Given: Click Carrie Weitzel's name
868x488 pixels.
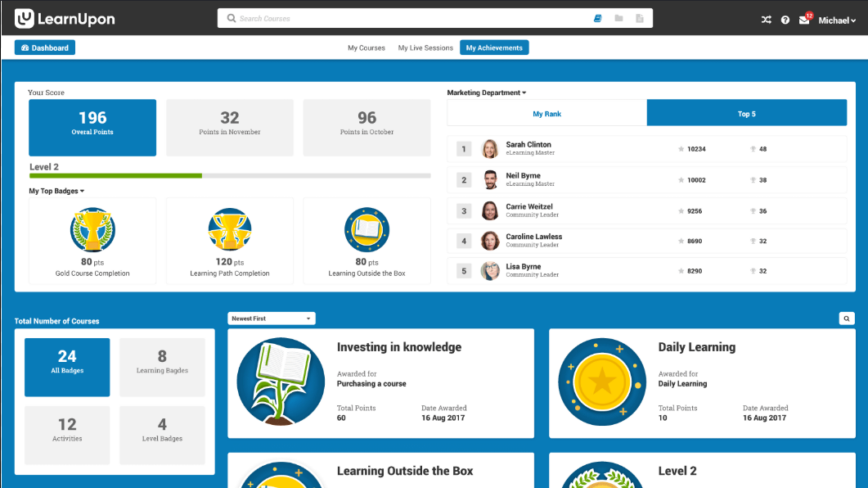Looking at the screenshot, I should 529,206.
